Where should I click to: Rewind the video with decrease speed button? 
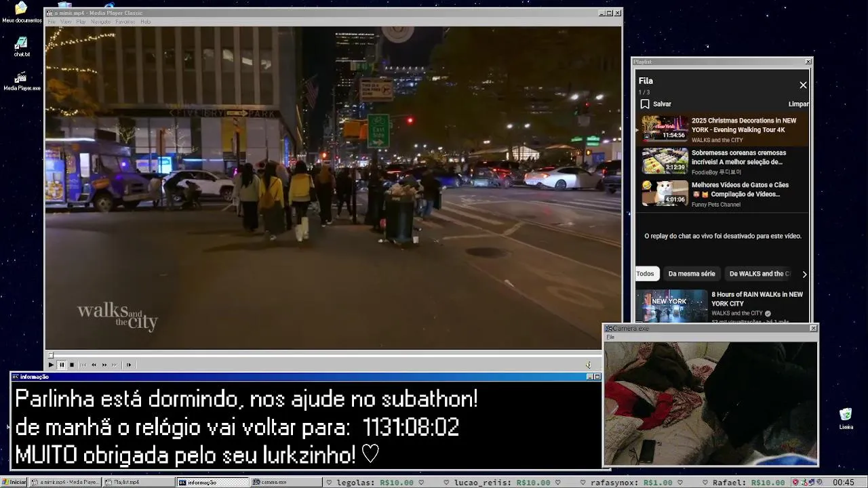(94, 365)
